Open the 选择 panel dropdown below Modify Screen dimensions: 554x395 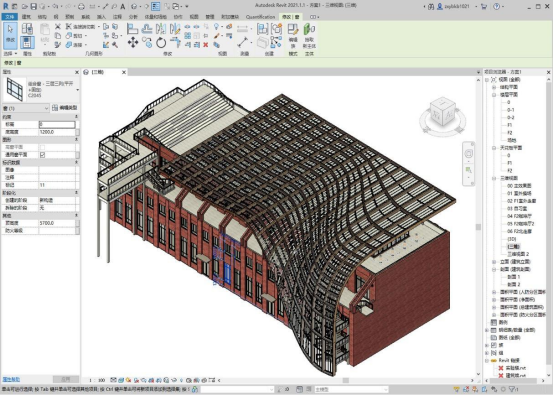[x=10, y=53]
